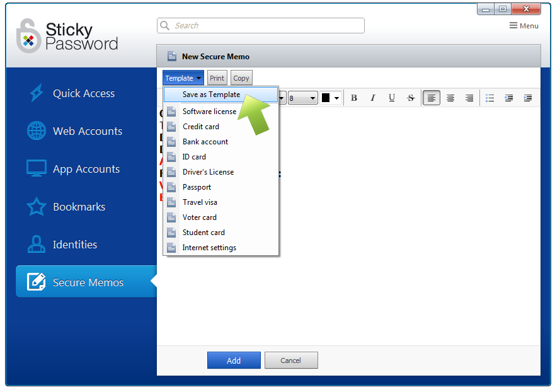The height and width of the screenshot is (392, 555).
Task: Expand the text color dropdown arrow
Action: pos(336,98)
